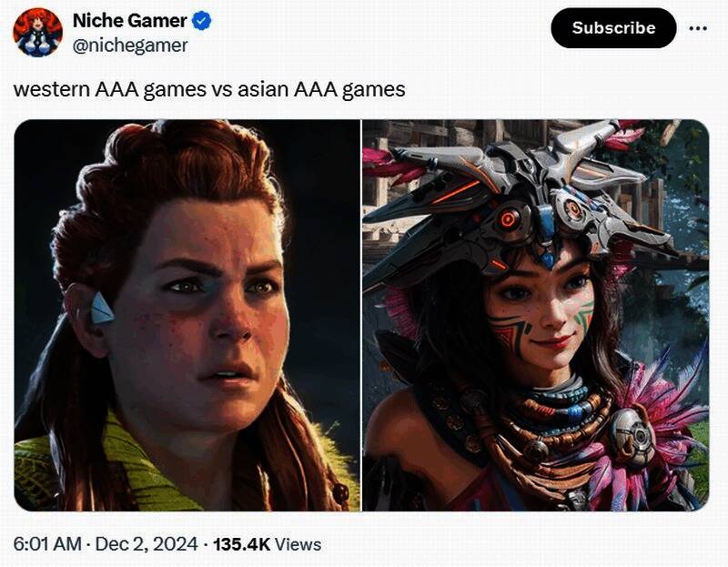Subscribe to Niche Gamer
The width and height of the screenshot is (728, 567).
pyautogui.click(x=613, y=28)
